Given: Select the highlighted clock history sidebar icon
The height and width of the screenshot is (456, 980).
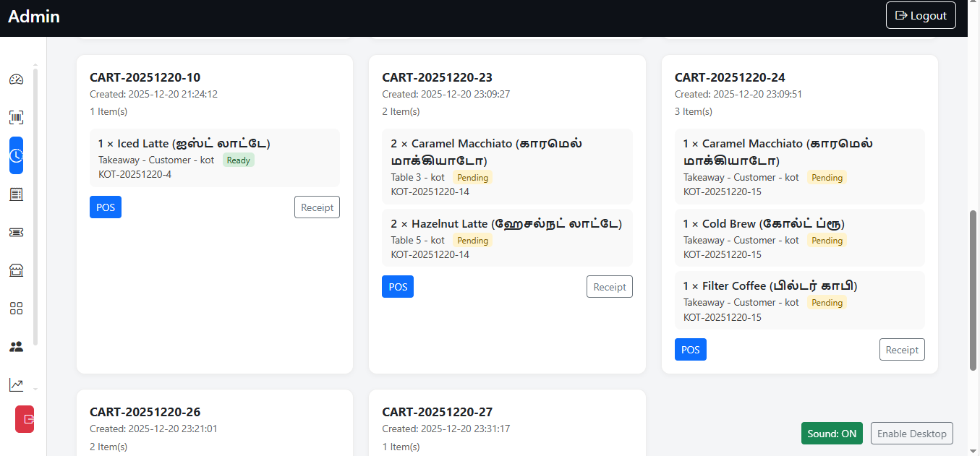Looking at the screenshot, I should (x=16, y=155).
